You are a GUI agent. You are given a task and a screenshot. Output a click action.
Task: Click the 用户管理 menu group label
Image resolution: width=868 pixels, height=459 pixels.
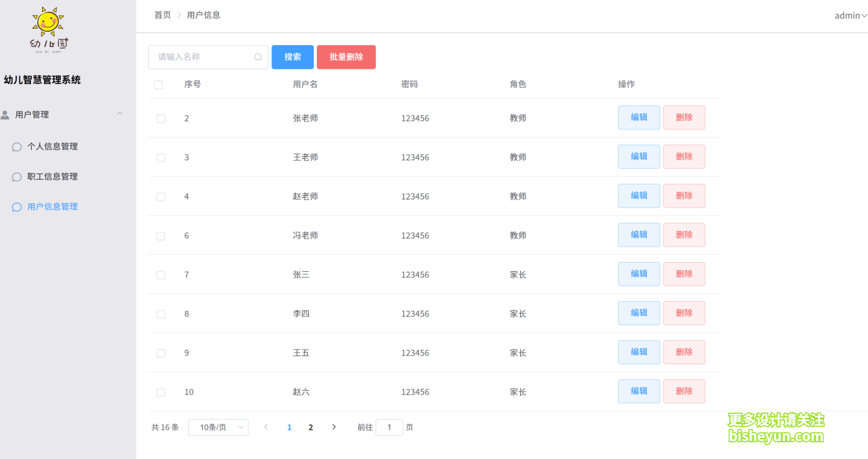[32, 115]
